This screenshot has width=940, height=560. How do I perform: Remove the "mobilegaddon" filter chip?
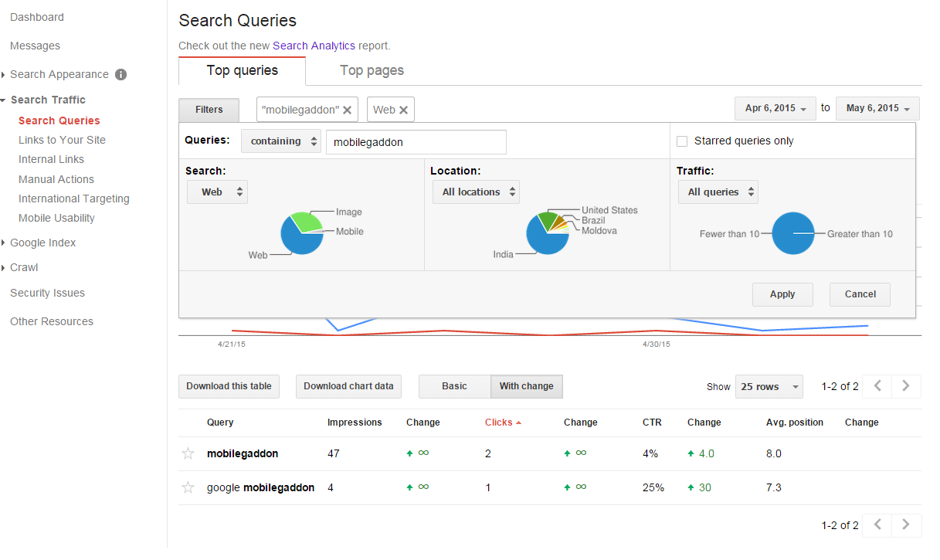(x=347, y=110)
